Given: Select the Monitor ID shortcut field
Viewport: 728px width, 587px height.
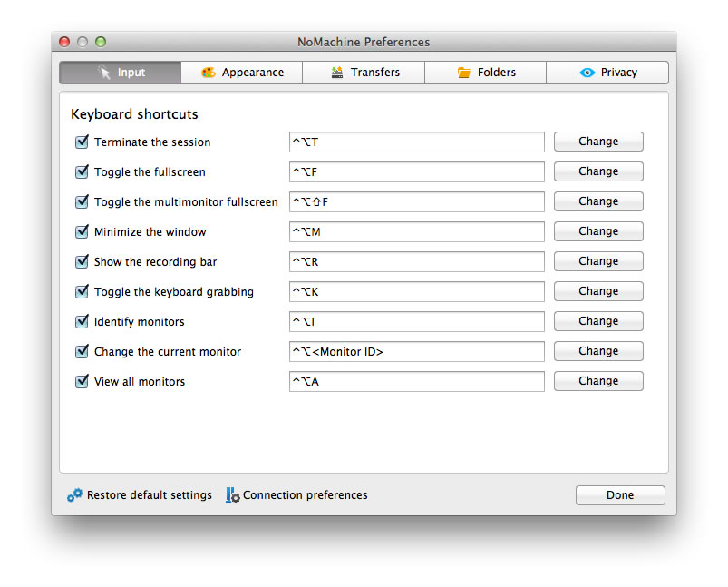Looking at the screenshot, I should (x=416, y=351).
